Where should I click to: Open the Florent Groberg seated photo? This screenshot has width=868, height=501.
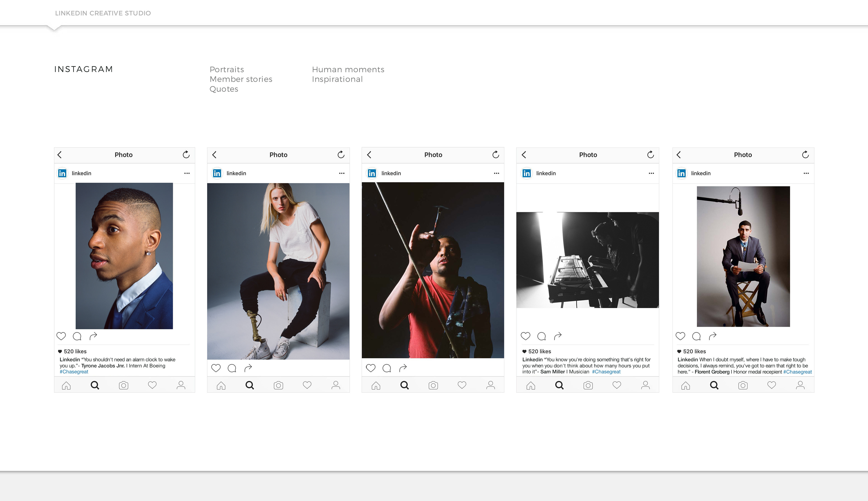[x=743, y=257]
